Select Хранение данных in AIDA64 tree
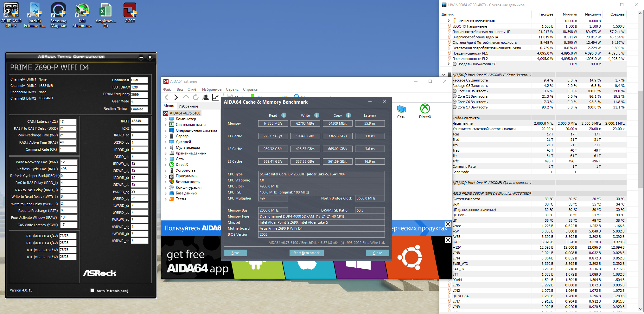This screenshot has width=644, height=314. [191, 153]
